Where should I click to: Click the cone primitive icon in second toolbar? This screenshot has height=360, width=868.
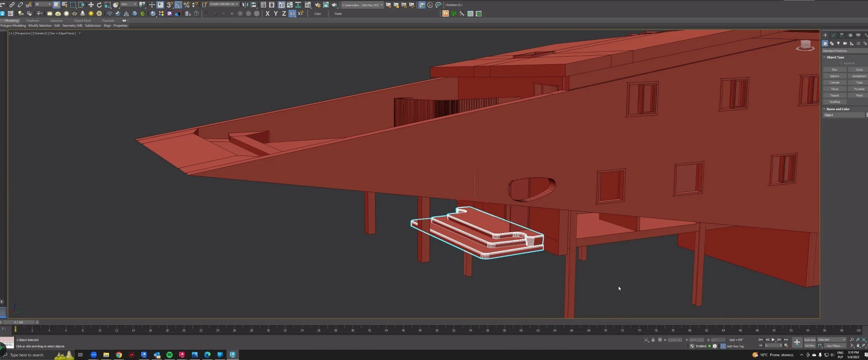tap(83, 13)
